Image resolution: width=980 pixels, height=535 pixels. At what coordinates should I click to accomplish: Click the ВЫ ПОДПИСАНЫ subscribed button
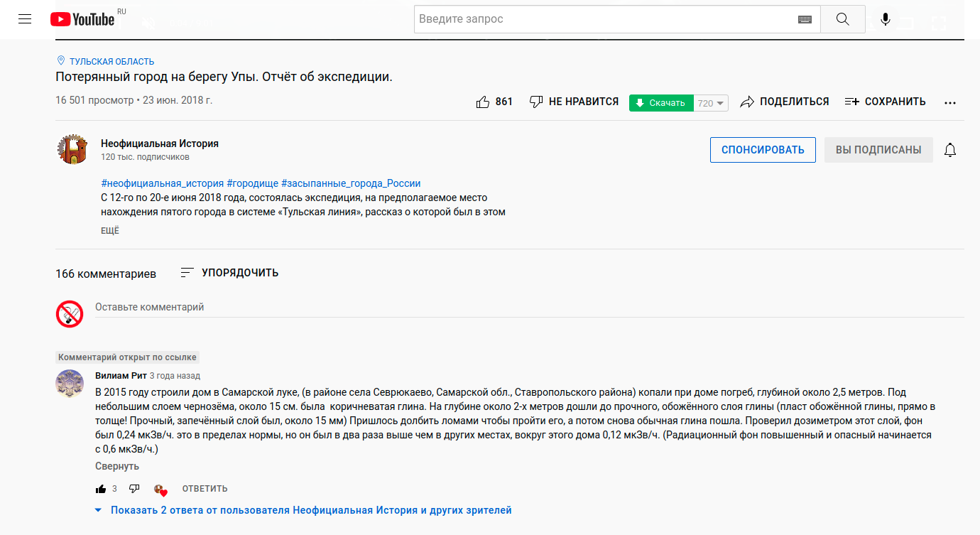[878, 150]
